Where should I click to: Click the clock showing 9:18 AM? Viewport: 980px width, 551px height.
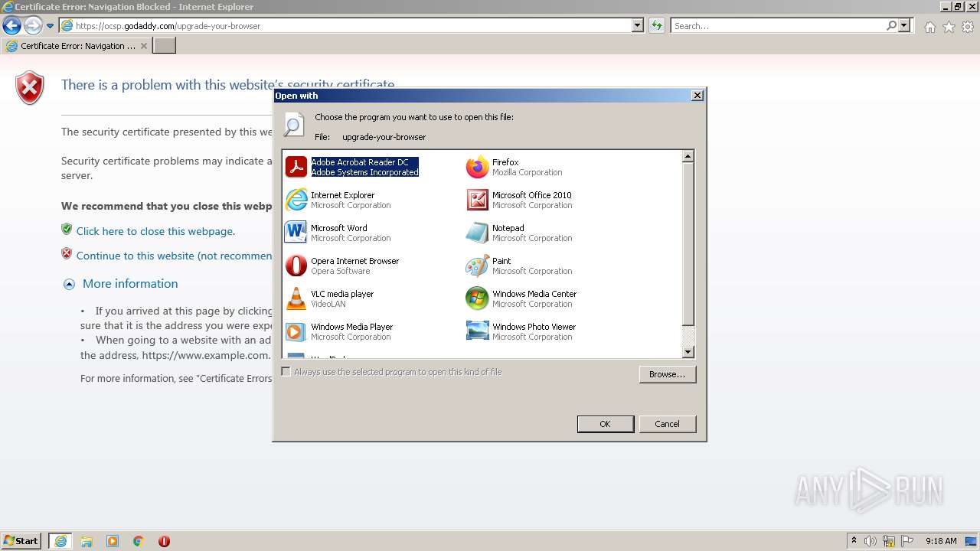point(941,541)
